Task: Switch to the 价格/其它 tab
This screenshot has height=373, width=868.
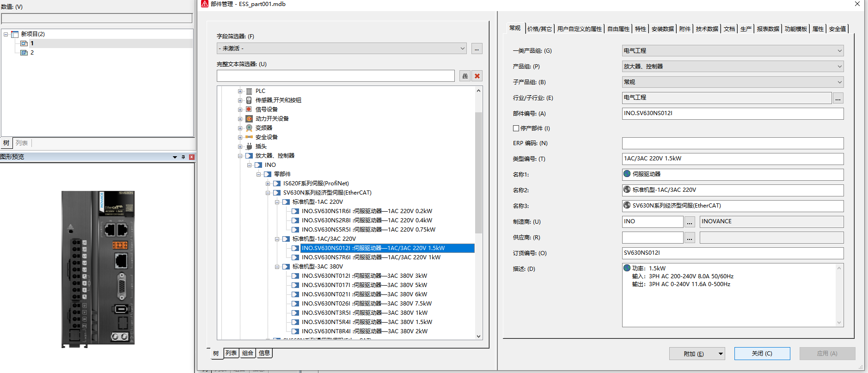Action: point(539,29)
